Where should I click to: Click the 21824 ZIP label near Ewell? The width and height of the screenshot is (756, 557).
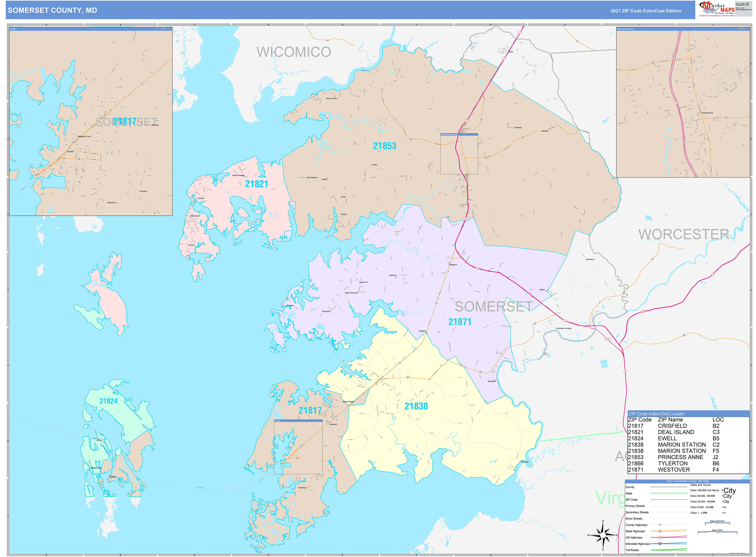coord(108,401)
